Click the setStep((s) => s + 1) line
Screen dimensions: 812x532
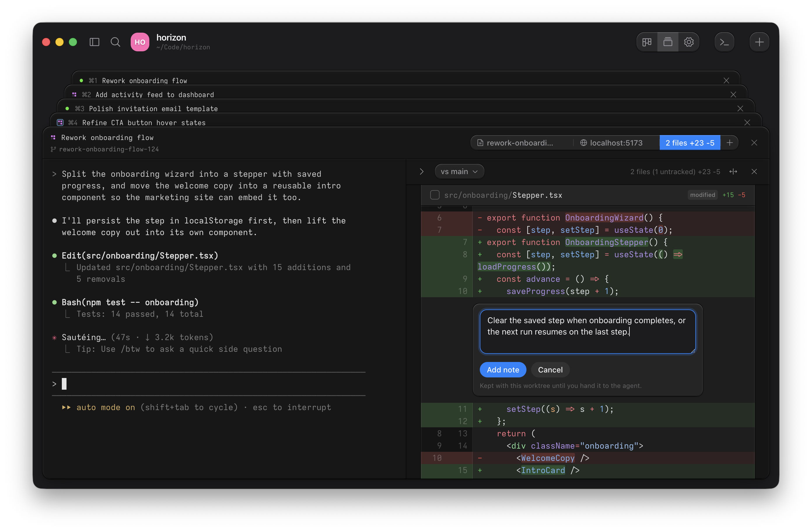587,409
